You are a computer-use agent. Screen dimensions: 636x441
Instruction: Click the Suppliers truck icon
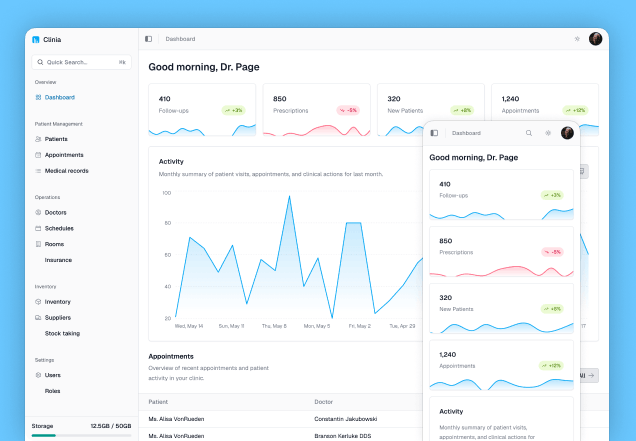tap(38, 318)
